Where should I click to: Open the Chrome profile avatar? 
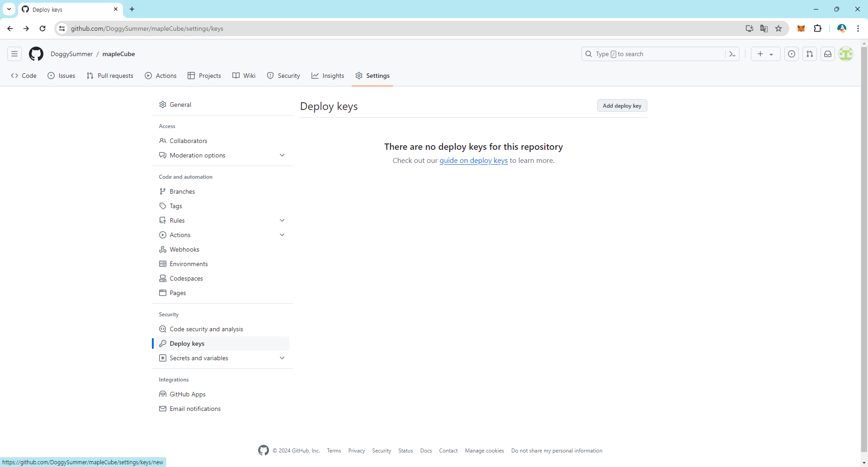[842, 29]
